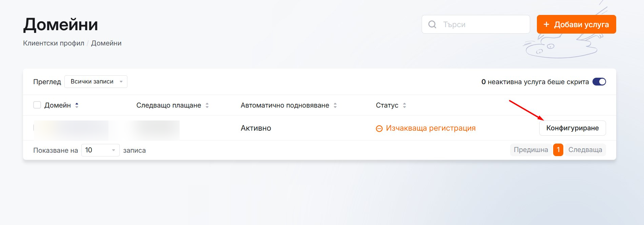This screenshot has height=225, width=644.
Task: Sort by Домейн column arrows
Action: coord(77,106)
